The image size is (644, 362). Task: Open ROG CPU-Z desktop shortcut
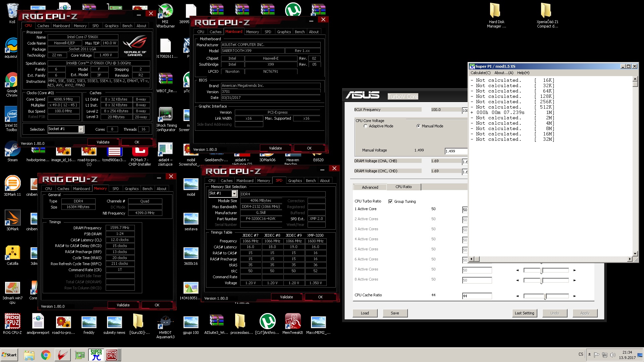12,324
